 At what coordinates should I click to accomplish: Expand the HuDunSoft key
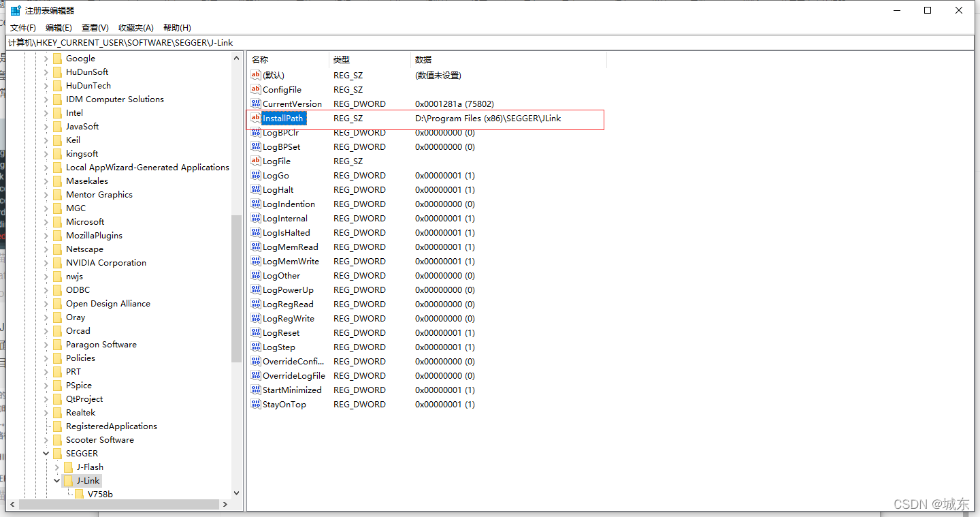46,72
